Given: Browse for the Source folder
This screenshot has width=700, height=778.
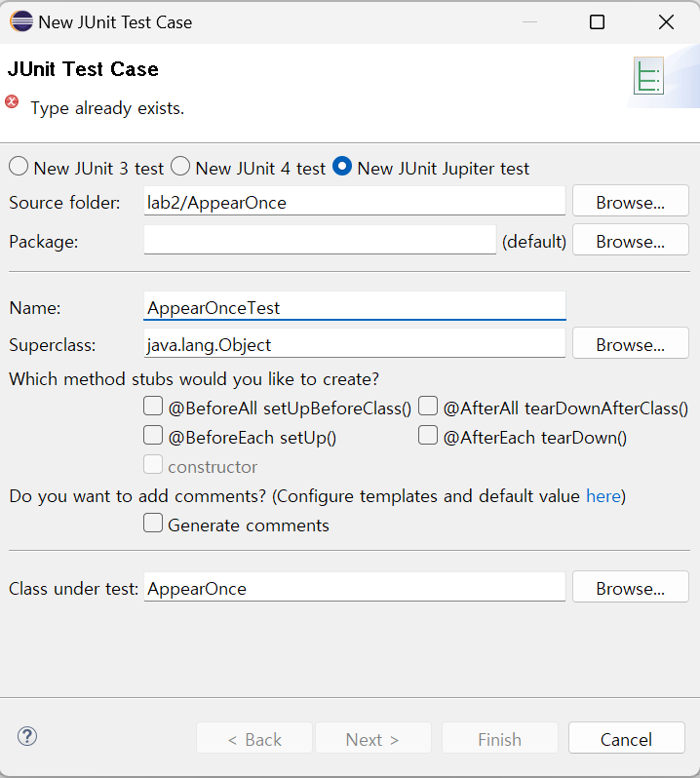Looking at the screenshot, I should coord(630,202).
